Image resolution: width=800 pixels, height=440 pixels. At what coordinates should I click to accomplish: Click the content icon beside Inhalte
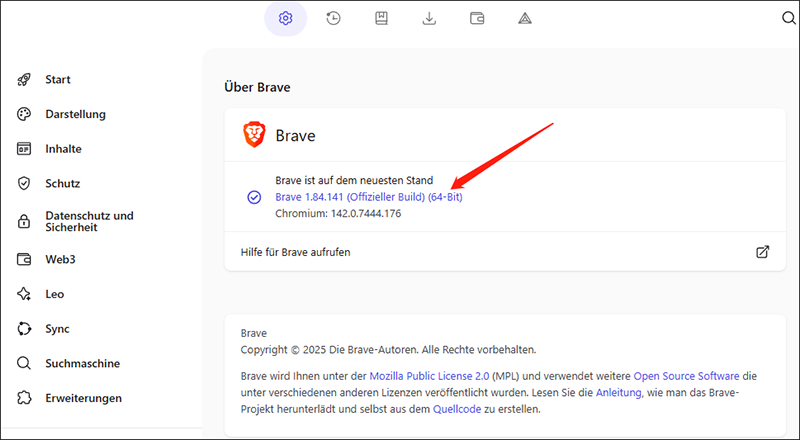coord(24,149)
